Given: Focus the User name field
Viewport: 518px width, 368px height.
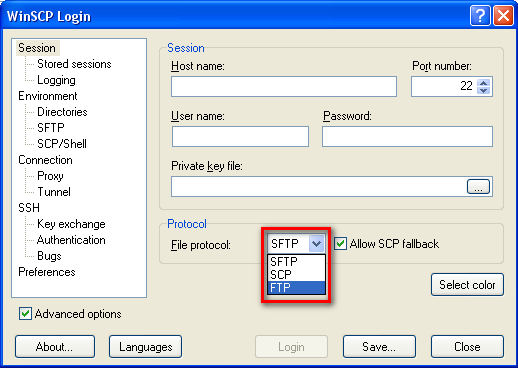Looking at the screenshot, I should pos(240,136).
